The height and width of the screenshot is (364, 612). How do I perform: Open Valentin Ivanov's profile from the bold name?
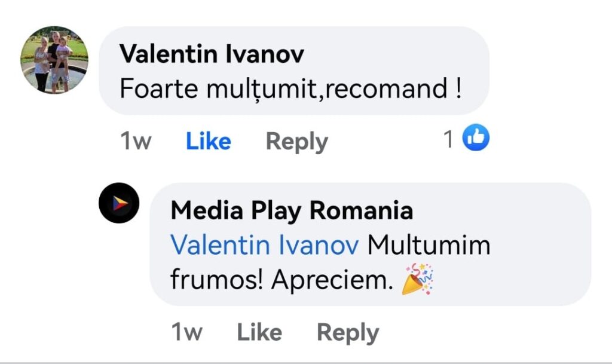212,54
